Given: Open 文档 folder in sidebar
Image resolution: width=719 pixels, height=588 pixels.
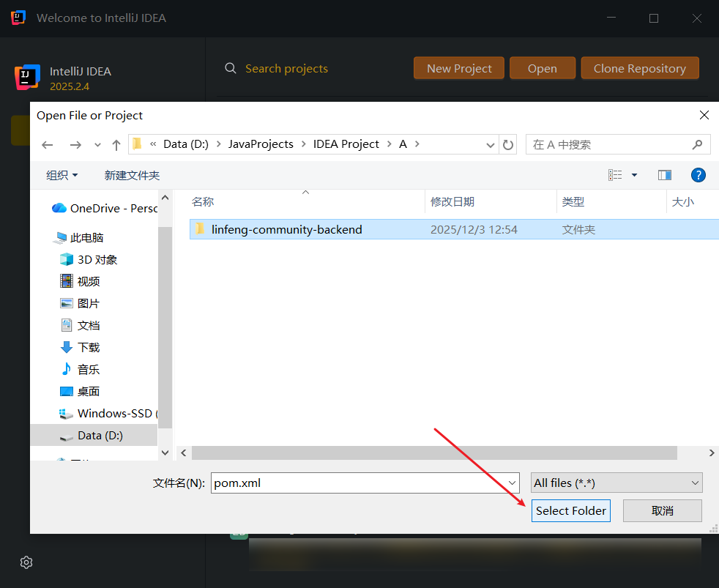Looking at the screenshot, I should pos(81,325).
